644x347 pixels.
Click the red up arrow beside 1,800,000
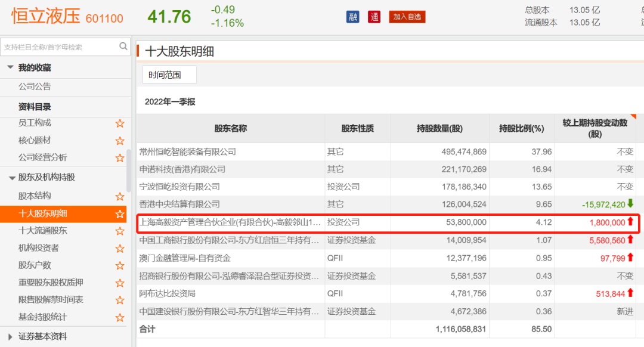pos(630,222)
